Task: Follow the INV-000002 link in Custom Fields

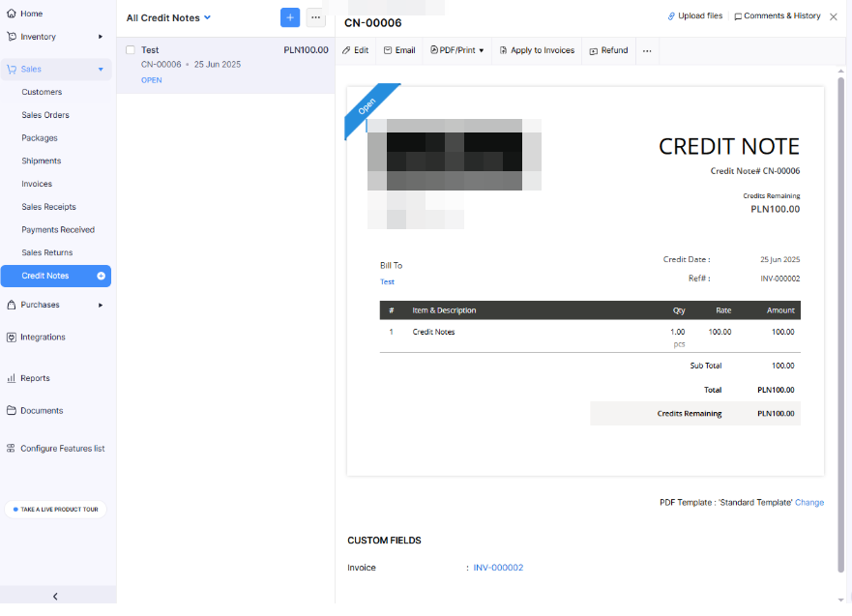Action: pos(498,568)
